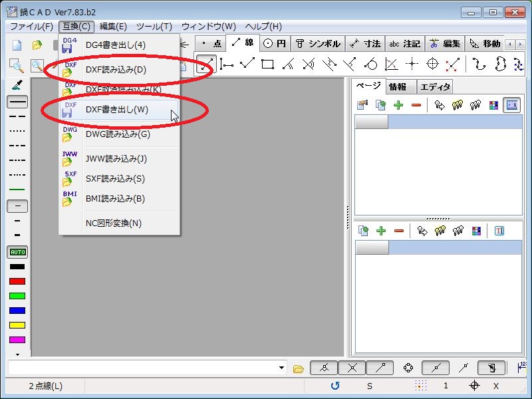Select the green line style
The width and height of the screenshot is (532, 399).
(x=17, y=190)
